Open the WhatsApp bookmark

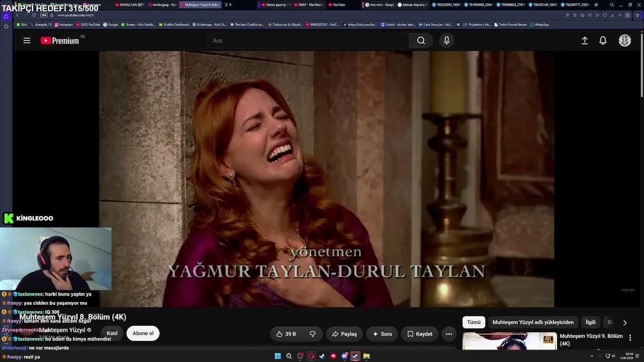(539, 25)
